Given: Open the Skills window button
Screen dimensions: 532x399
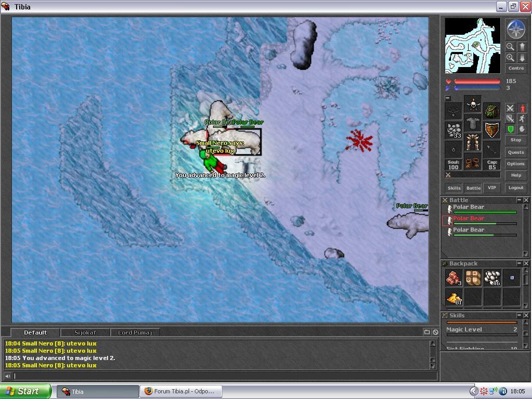Looking at the screenshot, I should tap(454, 188).
